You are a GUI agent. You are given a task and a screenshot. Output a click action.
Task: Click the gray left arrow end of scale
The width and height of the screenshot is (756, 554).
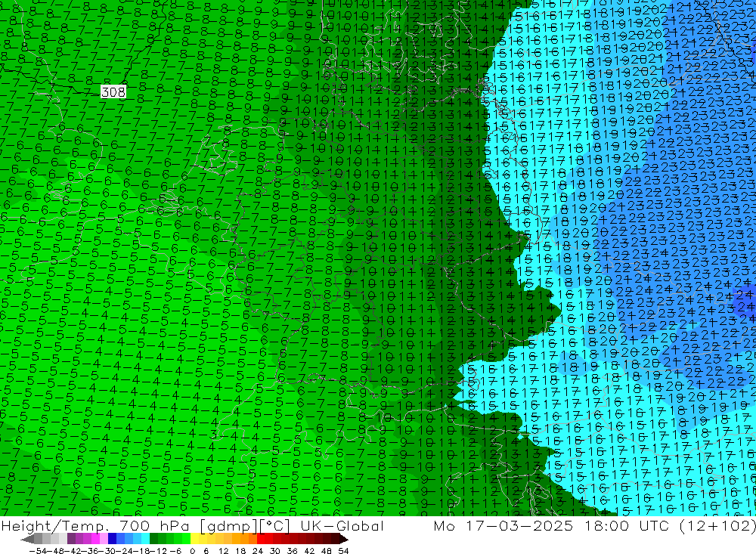[28, 539]
